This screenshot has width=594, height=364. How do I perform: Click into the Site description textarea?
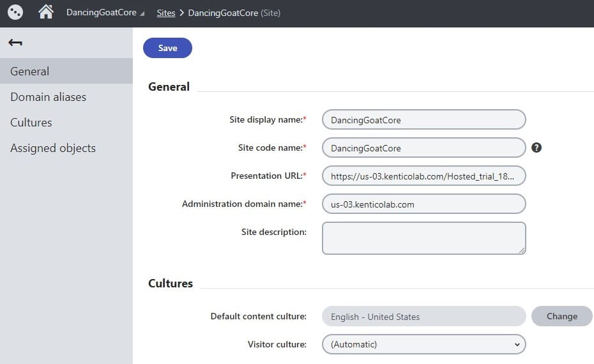pyautogui.click(x=423, y=238)
